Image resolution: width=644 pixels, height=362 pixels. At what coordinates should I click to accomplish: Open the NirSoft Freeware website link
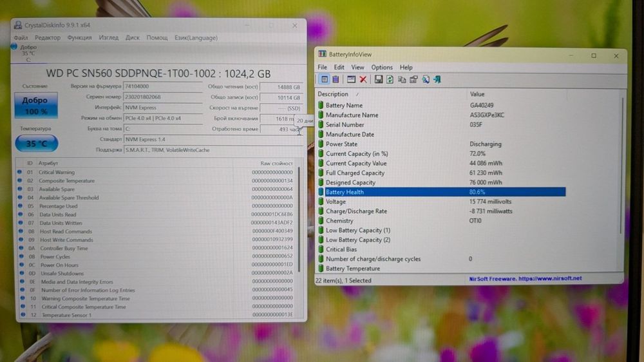tap(526, 279)
